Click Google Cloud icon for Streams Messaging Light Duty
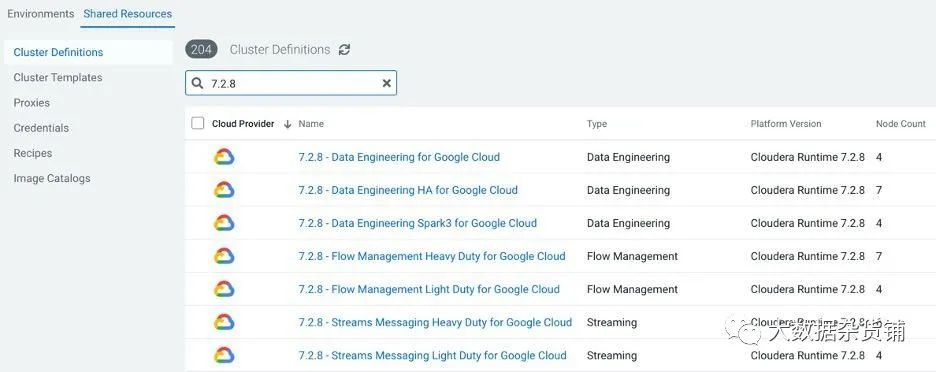 (224, 355)
